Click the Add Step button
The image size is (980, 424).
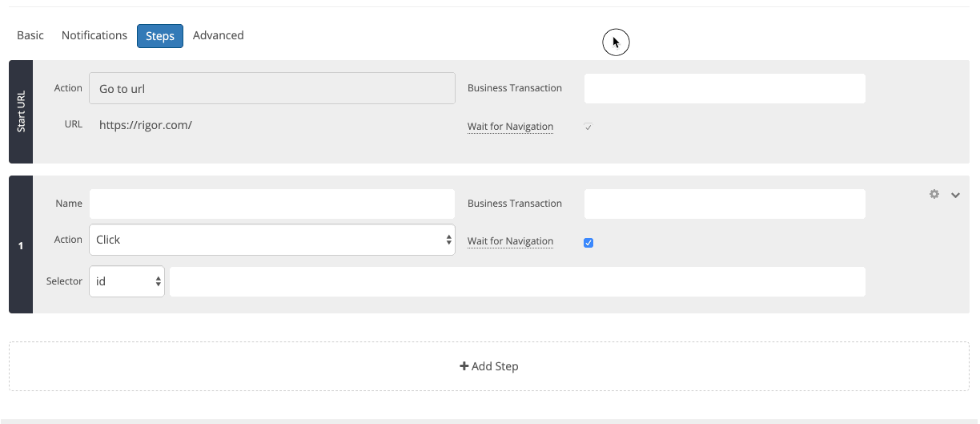point(489,366)
